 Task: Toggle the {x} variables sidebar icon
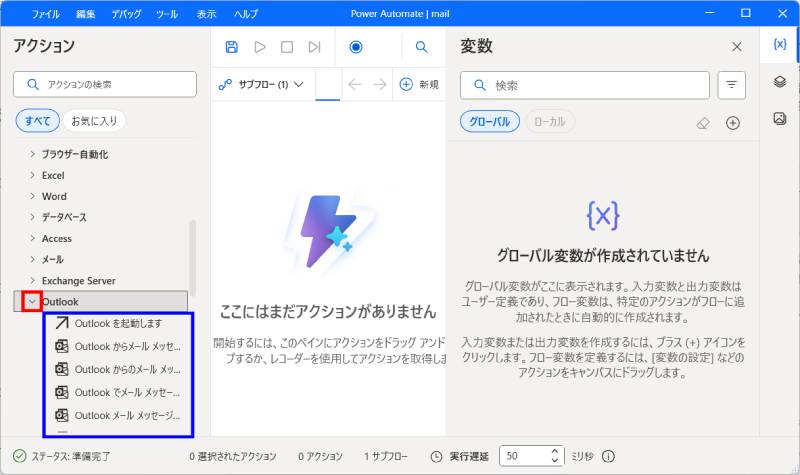[x=780, y=44]
